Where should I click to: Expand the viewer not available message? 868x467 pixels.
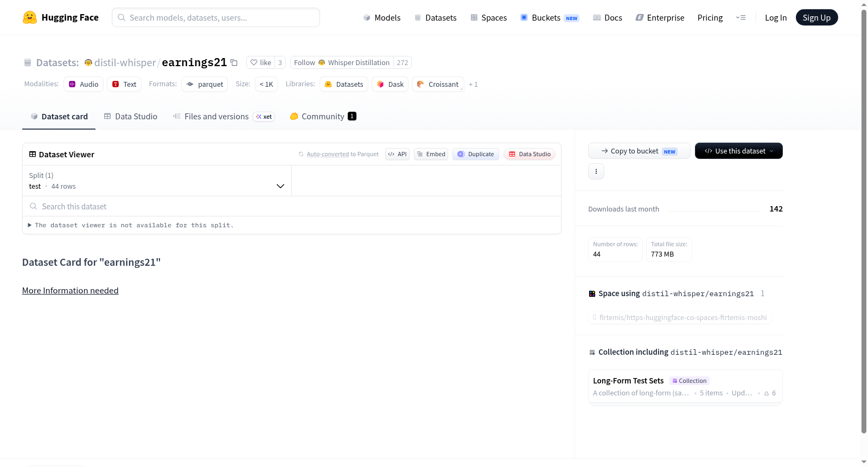tap(131, 225)
